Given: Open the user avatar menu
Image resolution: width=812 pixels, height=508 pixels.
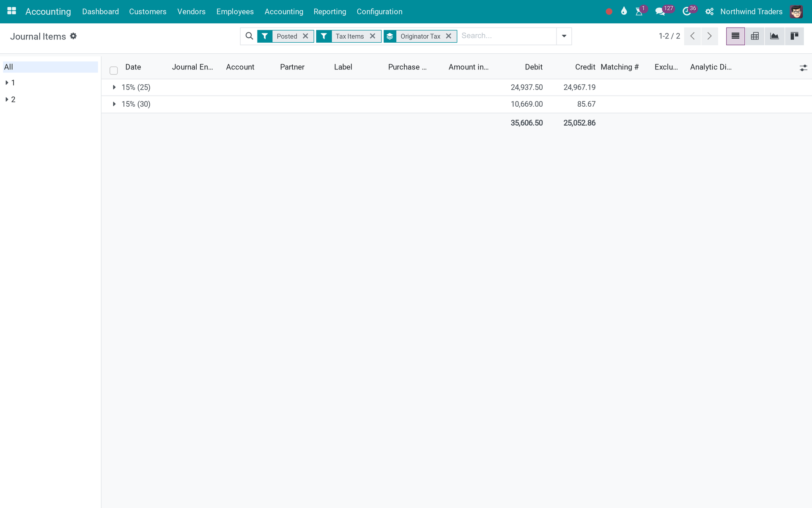Looking at the screenshot, I should tap(796, 11).
